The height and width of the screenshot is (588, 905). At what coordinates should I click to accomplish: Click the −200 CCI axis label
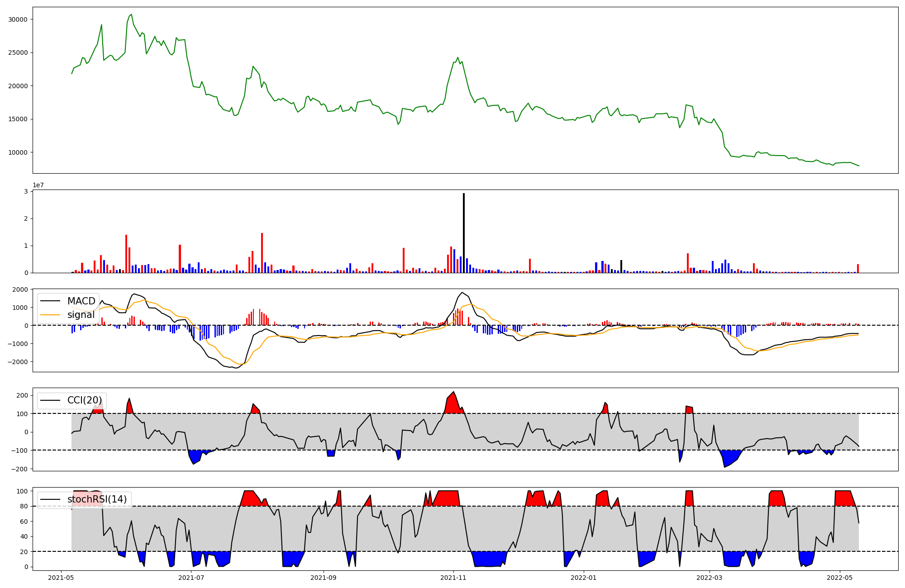[20, 469]
